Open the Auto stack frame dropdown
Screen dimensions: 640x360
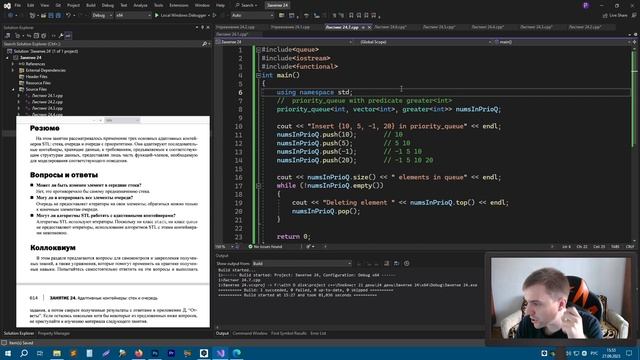(x=252, y=16)
